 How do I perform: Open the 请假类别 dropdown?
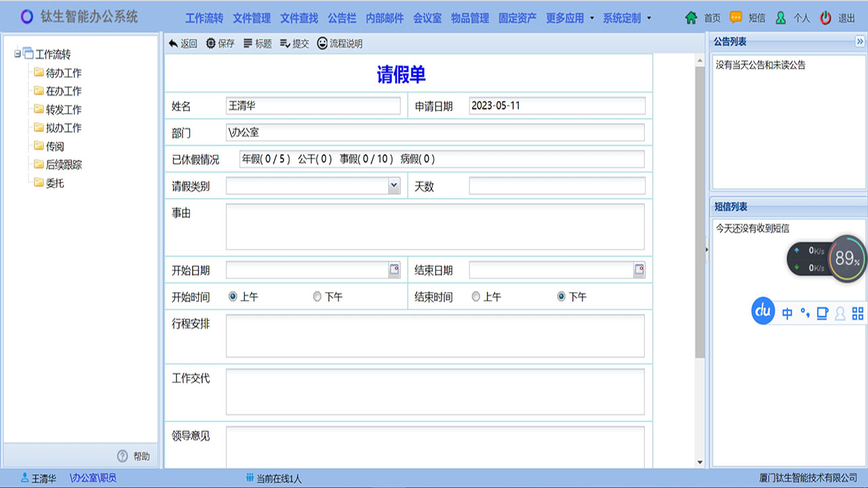click(394, 186)
